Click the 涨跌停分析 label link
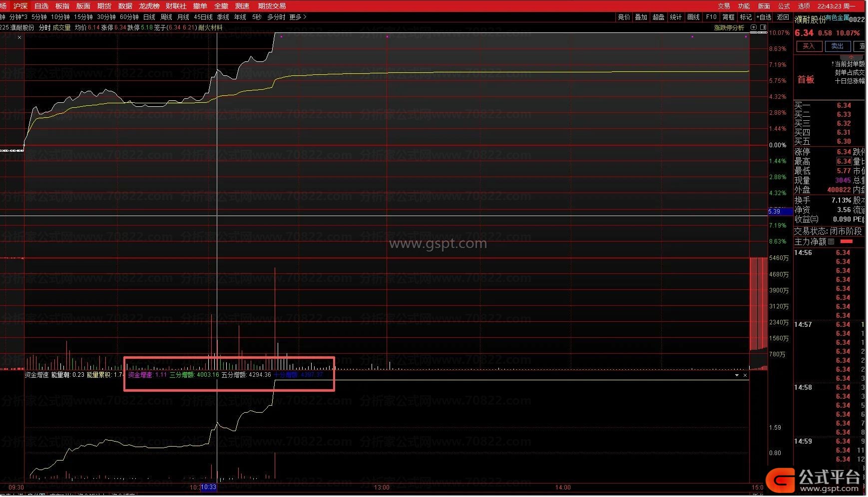This screenshot has height=497, width=868. [729, 28]
